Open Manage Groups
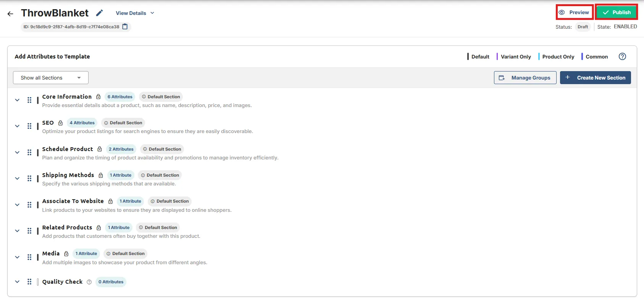The image size is (644, 299). (525, 78)
